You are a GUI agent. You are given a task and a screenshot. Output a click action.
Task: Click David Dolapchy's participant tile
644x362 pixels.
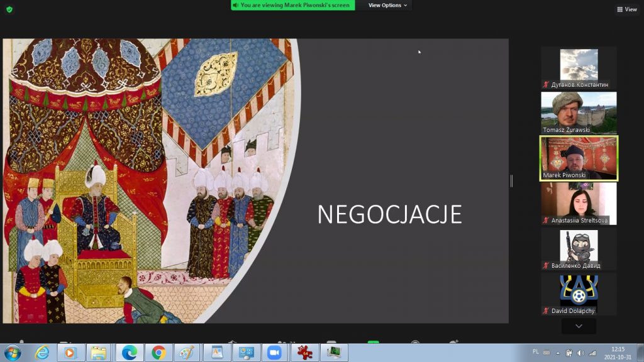(579, 294)
